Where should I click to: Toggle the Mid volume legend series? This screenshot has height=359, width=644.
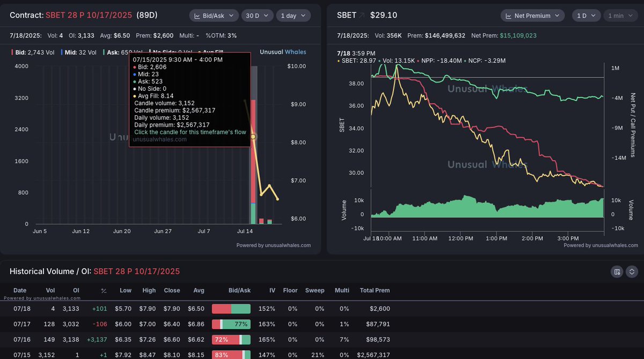(78, 52)
